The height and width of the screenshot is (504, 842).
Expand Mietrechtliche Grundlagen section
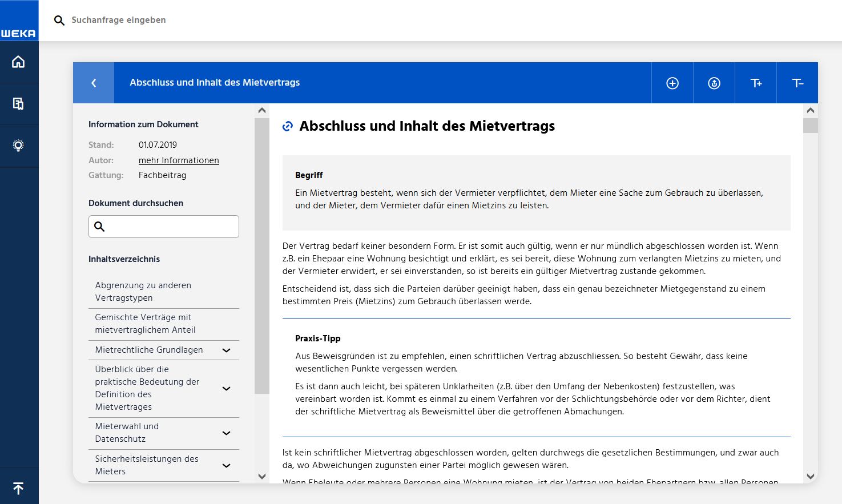click(x=226, y=350)
